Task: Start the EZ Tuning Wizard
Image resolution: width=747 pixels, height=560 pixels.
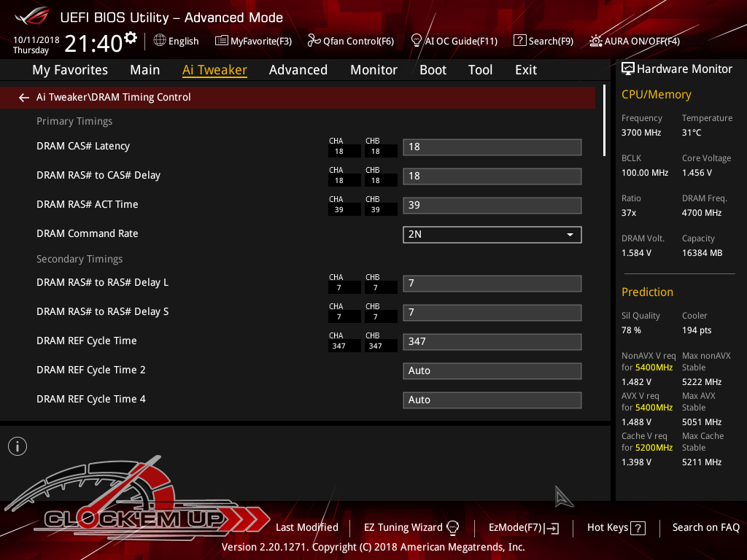Action: (x=411, y=527)
